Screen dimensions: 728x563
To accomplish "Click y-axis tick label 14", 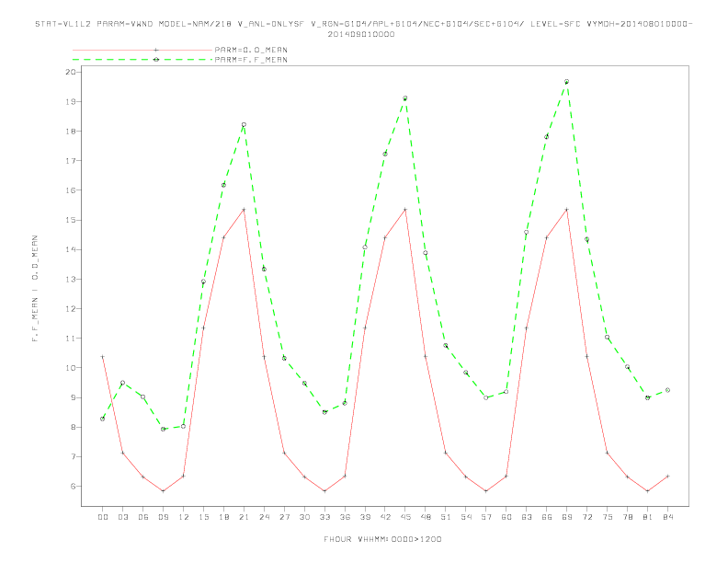I will click(71, 249).
